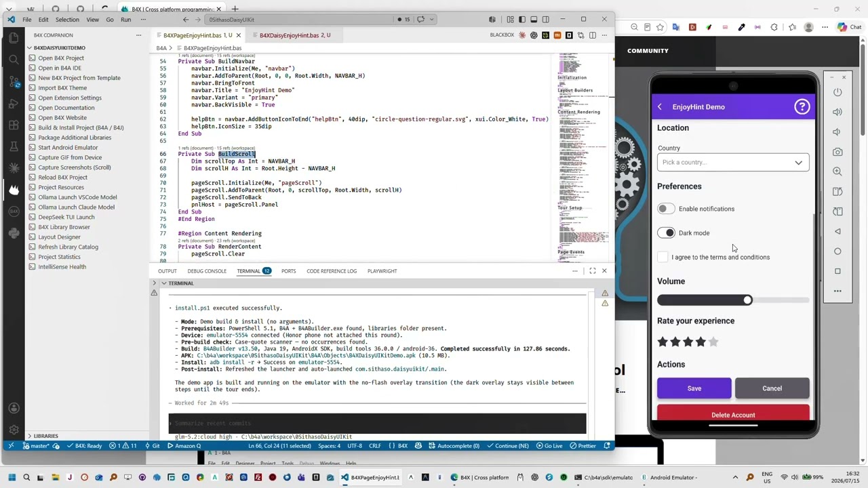The width and height of the screenshot is (868, 488).
Task: Click the emulator Home circle button
Action: (837, 251)
